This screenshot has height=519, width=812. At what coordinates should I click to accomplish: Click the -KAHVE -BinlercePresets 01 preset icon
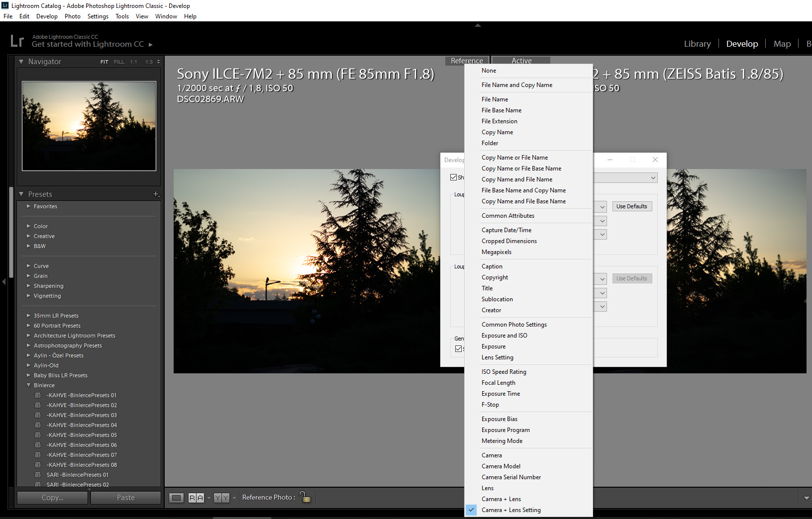point(38,395)
